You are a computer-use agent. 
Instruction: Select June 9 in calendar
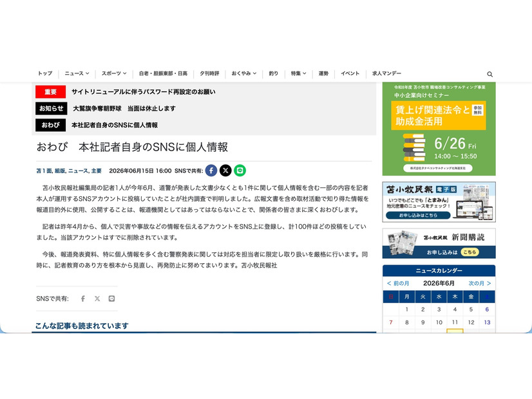point(423,322)
